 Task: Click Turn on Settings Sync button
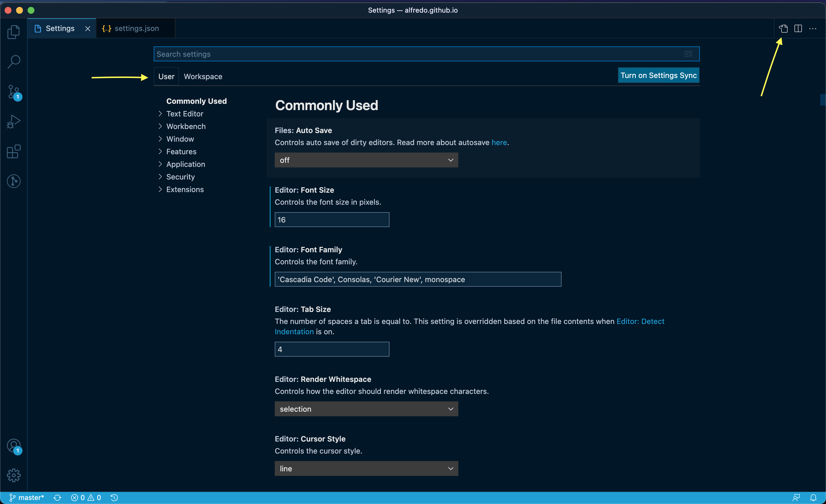658,75
